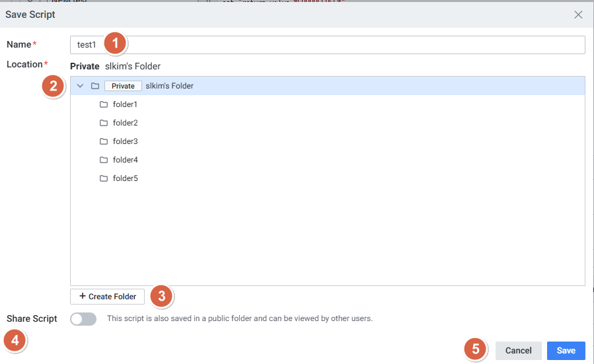The image size is (594, 364).
Task: Click the folder icon beside folder3
Action: click(103, 141)
